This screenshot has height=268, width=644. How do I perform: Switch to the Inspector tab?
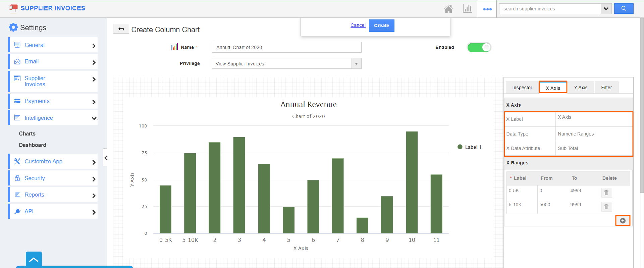(x=522, y=88)
